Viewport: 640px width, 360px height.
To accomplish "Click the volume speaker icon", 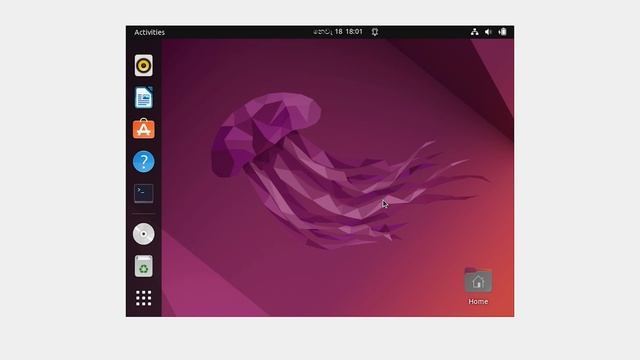I will click(488, 32).
